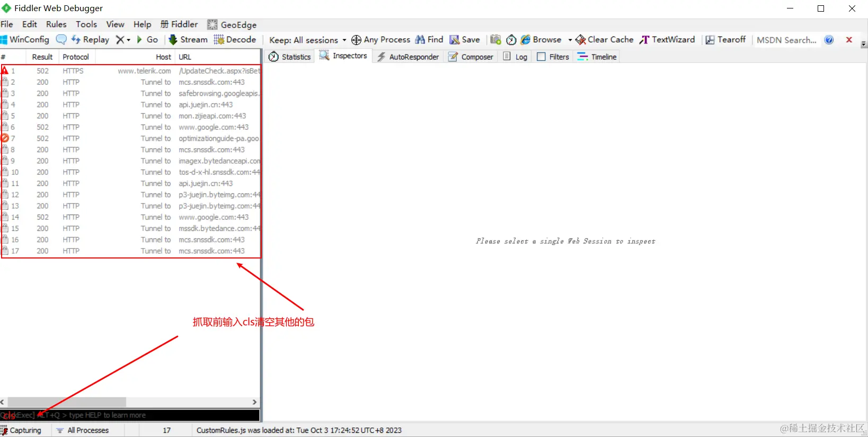This screenshot has width=868, height=437.
Task: Select session 12 p3-juejin.byteimg.com
Action: coord(131,195)
